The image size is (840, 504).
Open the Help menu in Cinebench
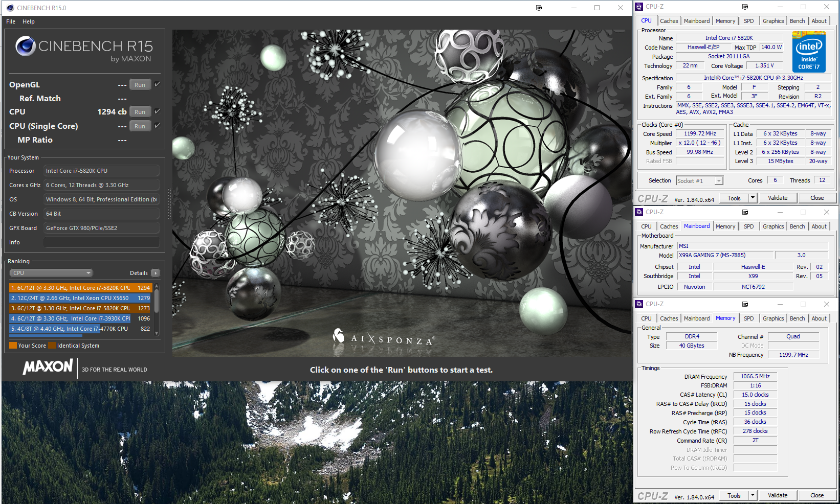point(29,21)
